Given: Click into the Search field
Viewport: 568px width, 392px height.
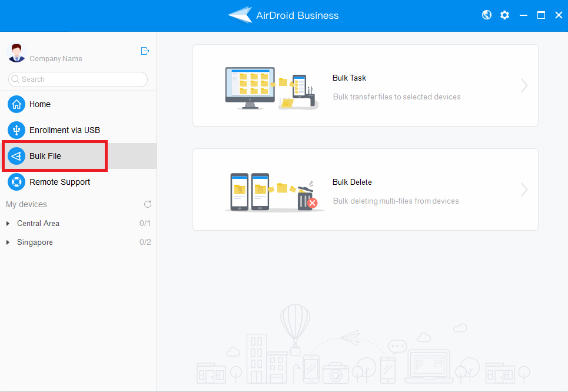Looking at the screenshot, I should [78, 79].
